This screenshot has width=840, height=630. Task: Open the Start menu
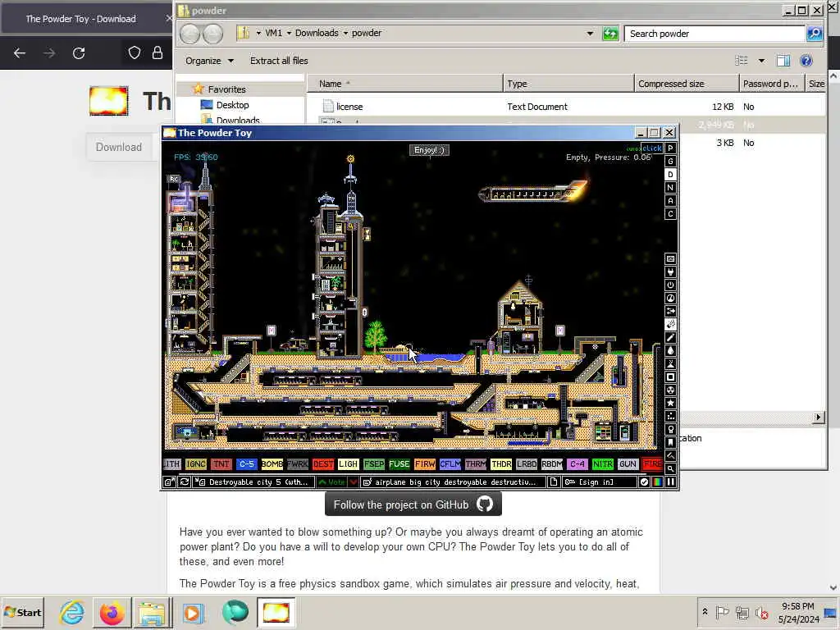coord(22,612)
